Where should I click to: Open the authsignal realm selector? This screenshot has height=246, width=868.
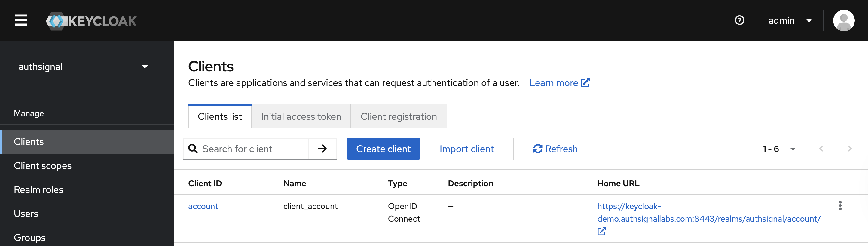tap(86, 67)
